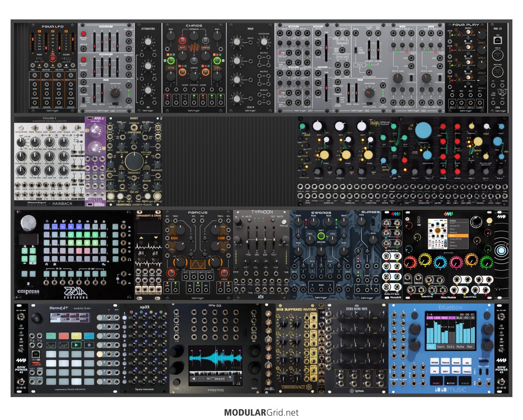Click row 8 button on xp32
523x420 pixels.
click(x=124, y=382)
